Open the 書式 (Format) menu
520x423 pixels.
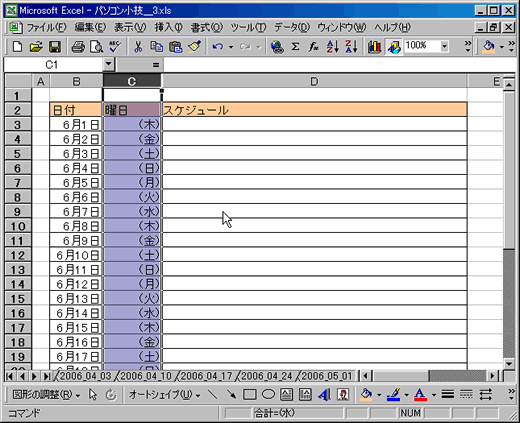point(206,27)
